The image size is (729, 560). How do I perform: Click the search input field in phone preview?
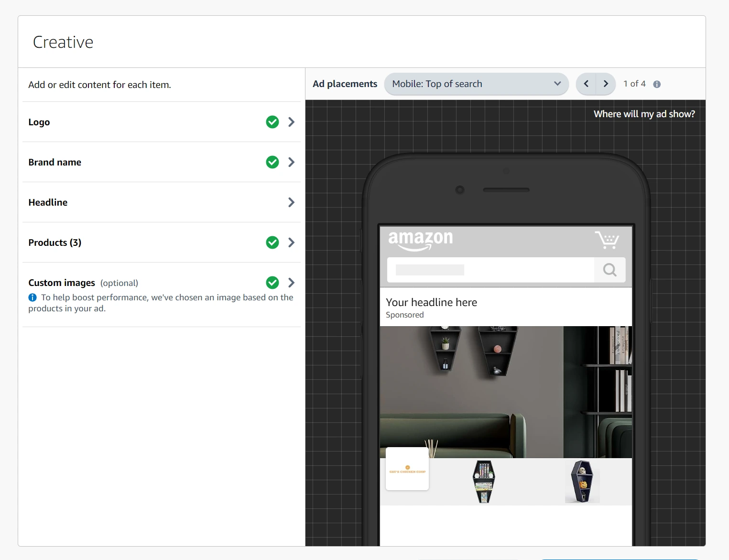pyautogui.click(x=490, y=270)
